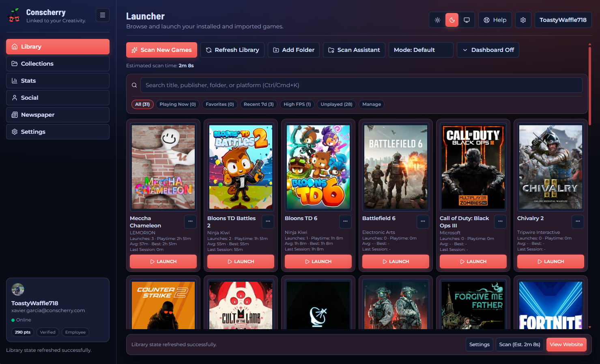Open Battlefield 6 options menu
This screenshot has width=600, height=364.
(x=423, y=221)
